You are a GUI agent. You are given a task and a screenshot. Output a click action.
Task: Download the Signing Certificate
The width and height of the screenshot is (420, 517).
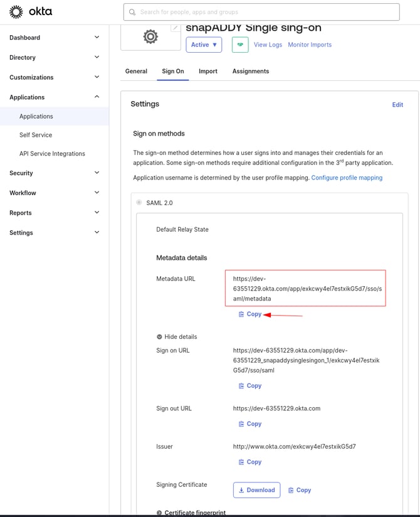256,490
